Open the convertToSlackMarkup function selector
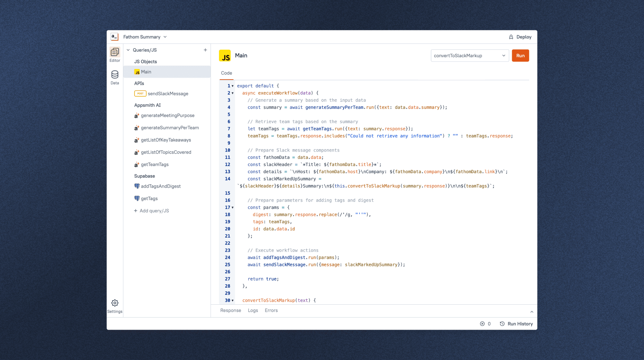This screenshot has height=360, width=644. coord(469,55)
